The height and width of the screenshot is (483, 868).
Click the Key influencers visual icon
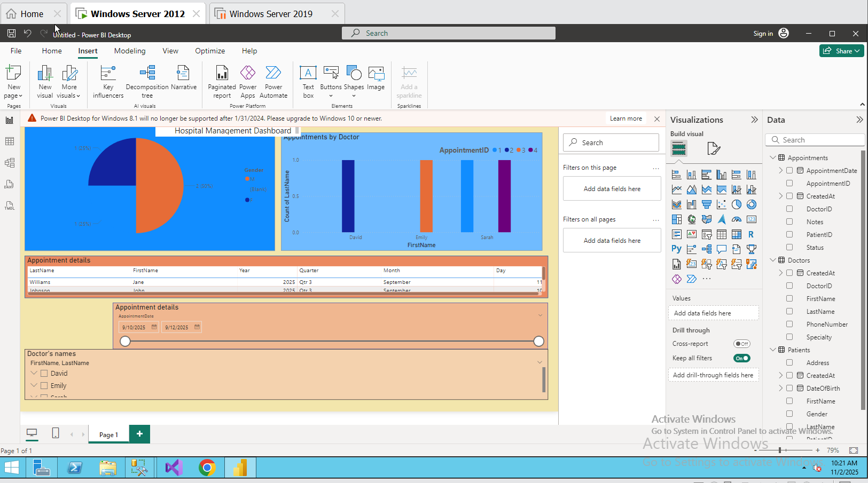tap(108, 81)
